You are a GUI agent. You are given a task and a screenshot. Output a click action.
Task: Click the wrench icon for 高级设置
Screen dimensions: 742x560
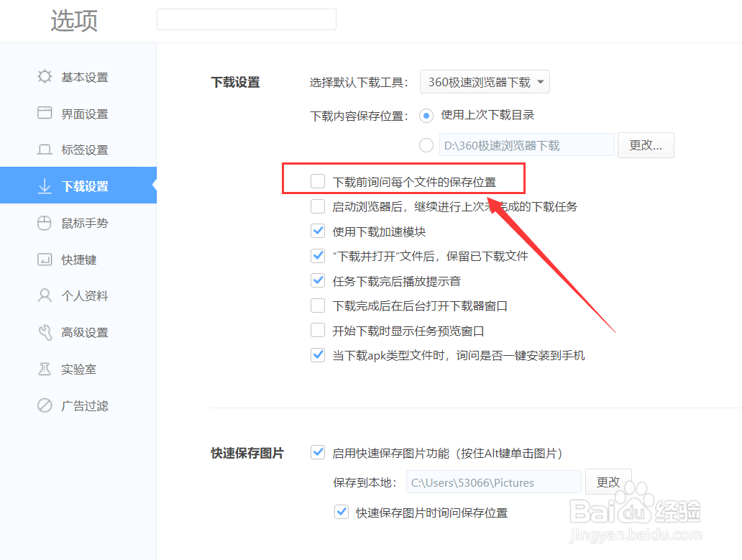pyautogui.click(x=45, y=332)
